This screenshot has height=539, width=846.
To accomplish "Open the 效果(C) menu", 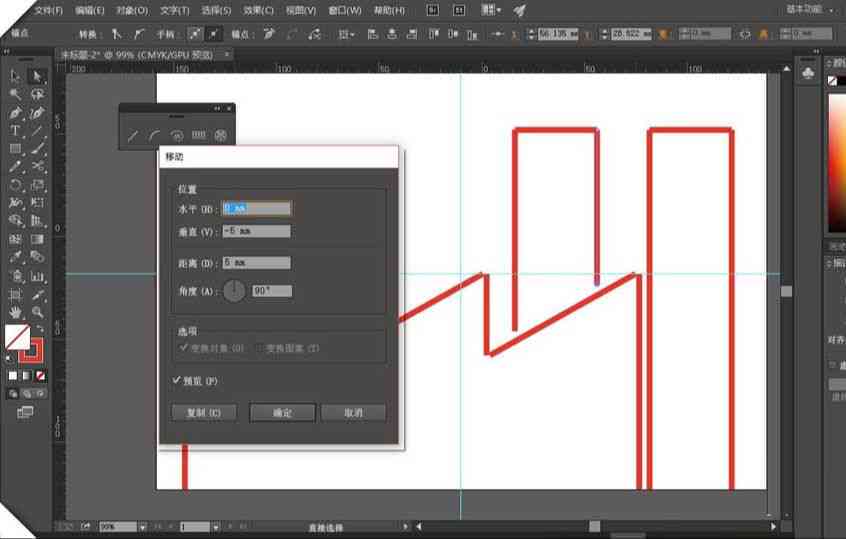I will 258,10.
